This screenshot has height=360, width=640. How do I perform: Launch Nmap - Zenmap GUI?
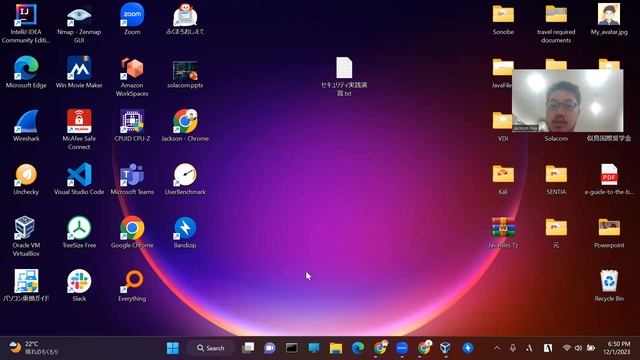tap(79, 15)
